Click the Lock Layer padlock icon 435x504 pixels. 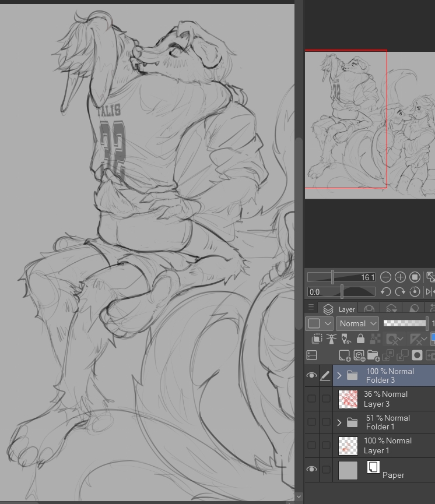click(360, 339)
